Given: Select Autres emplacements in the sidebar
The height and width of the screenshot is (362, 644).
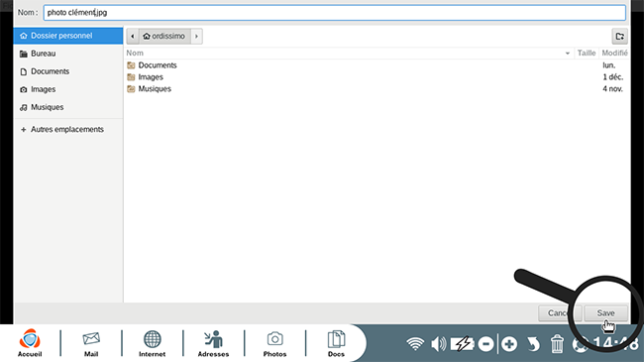Looking at the screenshot, I should (x=68, y=129).
